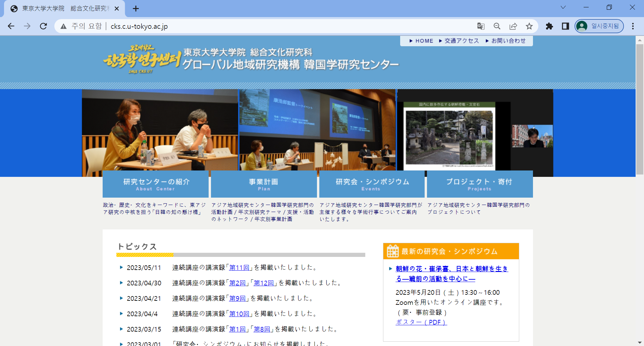Click the header title 韓国学研究センター
This screenshot has width=644, height=346.
tap(351, 64)
